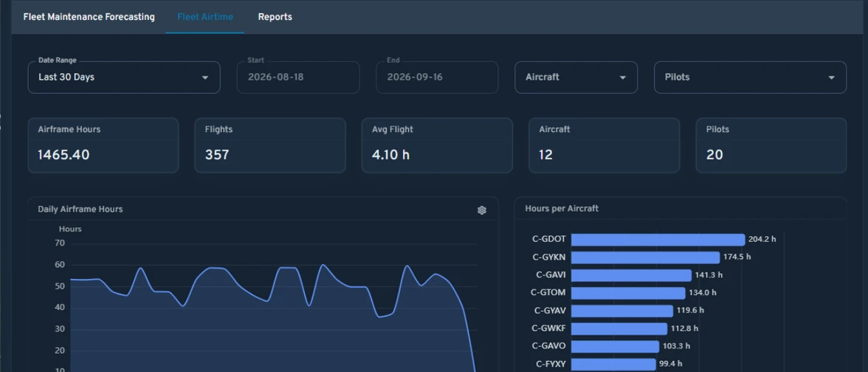Click the C-GWKF hours bar
The image size is (868, 372).
619,329
